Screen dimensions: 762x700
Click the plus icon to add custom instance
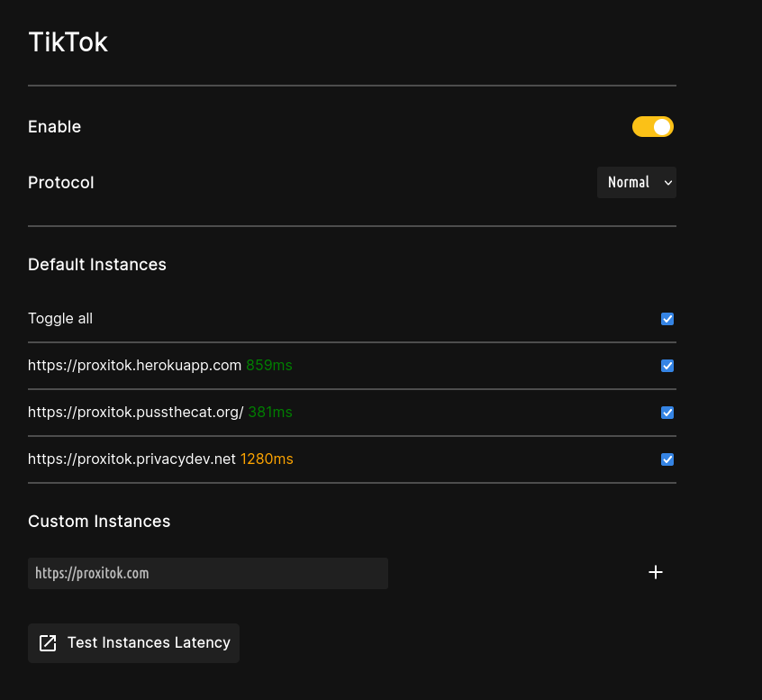[656, 572]
